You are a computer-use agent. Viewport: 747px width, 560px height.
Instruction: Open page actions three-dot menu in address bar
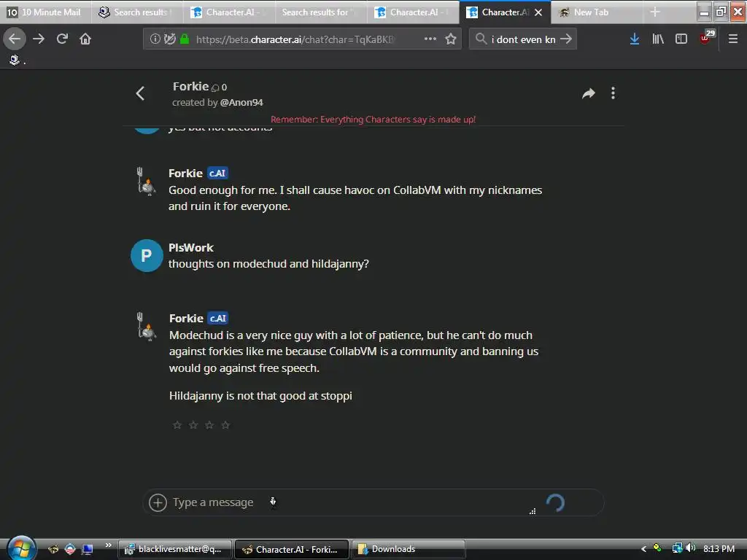(430, 39)
